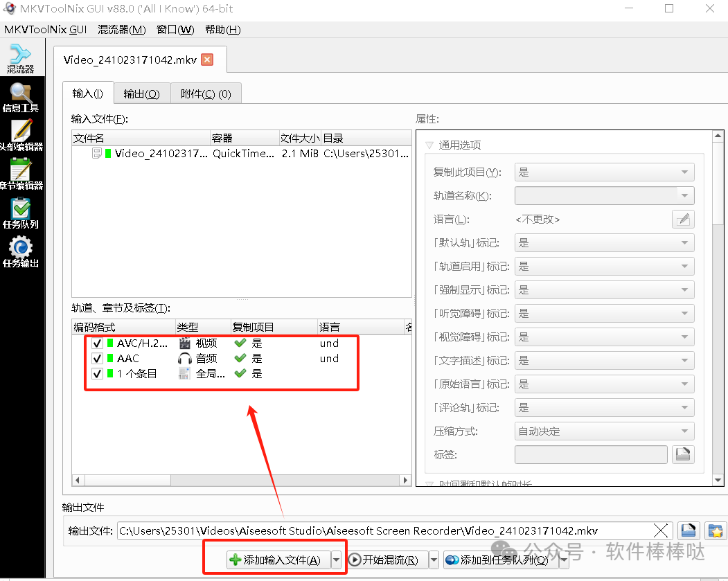
Task: Uncheck the AVC/H.2 video track checkbox
Action: click(97, 343)
